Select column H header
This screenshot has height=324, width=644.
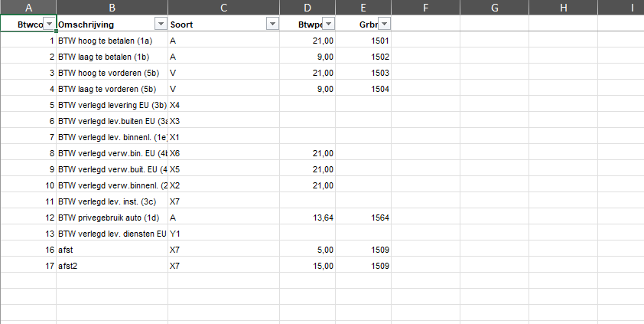point(564,8)
